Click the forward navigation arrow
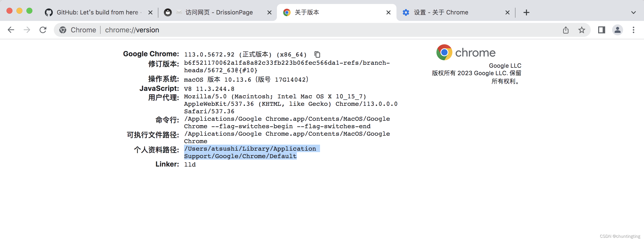 [x=27, y=30]
